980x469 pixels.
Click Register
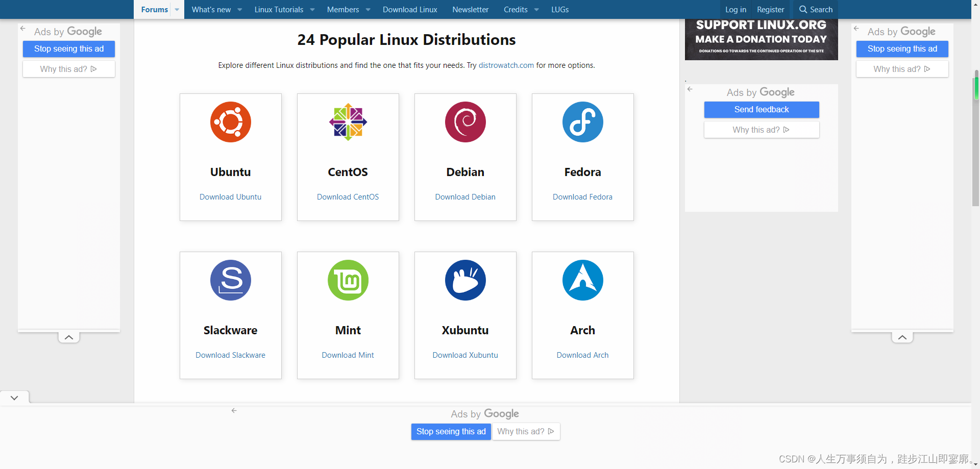770,10
